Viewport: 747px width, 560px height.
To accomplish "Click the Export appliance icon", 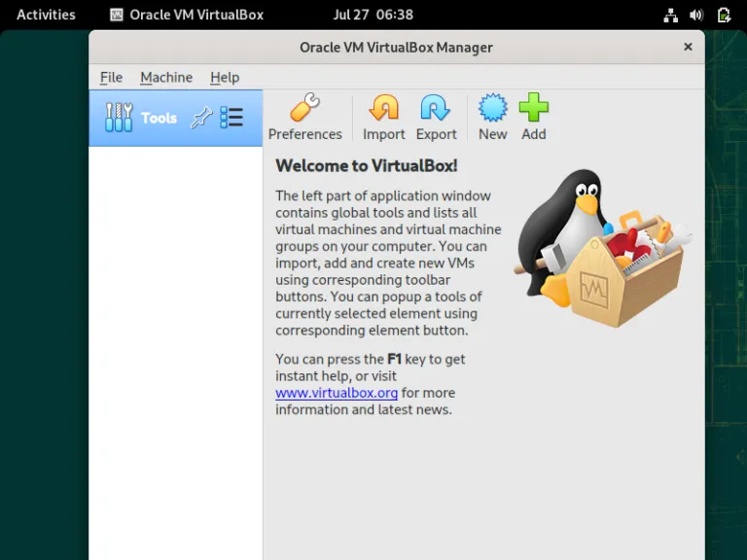I will pyautogui.click(x=436, y=117).
